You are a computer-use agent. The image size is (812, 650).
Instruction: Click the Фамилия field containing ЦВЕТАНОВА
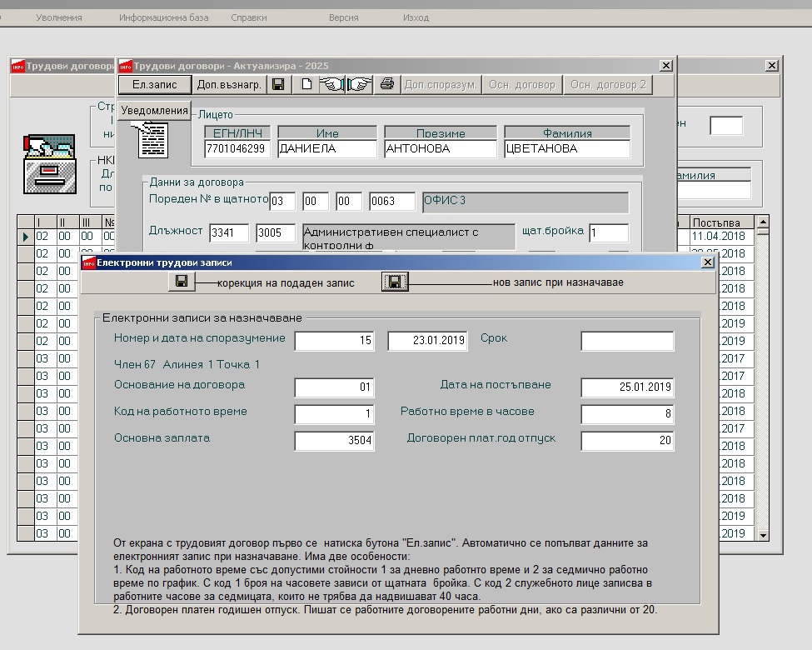567,149
